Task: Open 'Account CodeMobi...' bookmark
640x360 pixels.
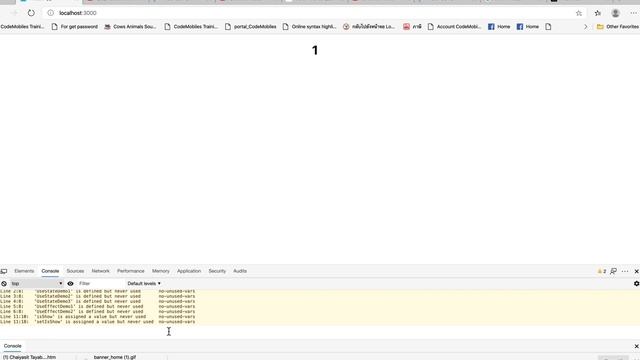Action: [x=454, y=27]
